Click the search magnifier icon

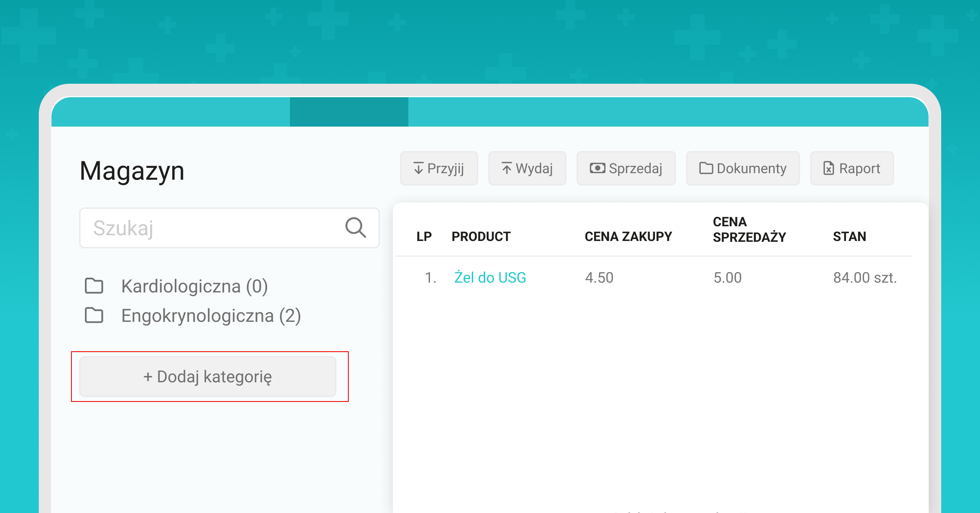pyautogui.click(x=356, y=228)
